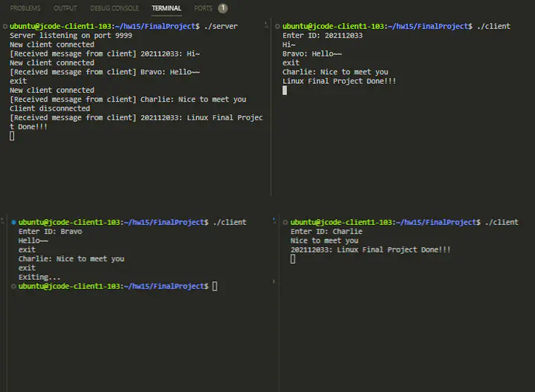The width and height of the screenshot is (535, 392).
Task: Focus the server terminal at its cursor
Action: click(12, 136)
